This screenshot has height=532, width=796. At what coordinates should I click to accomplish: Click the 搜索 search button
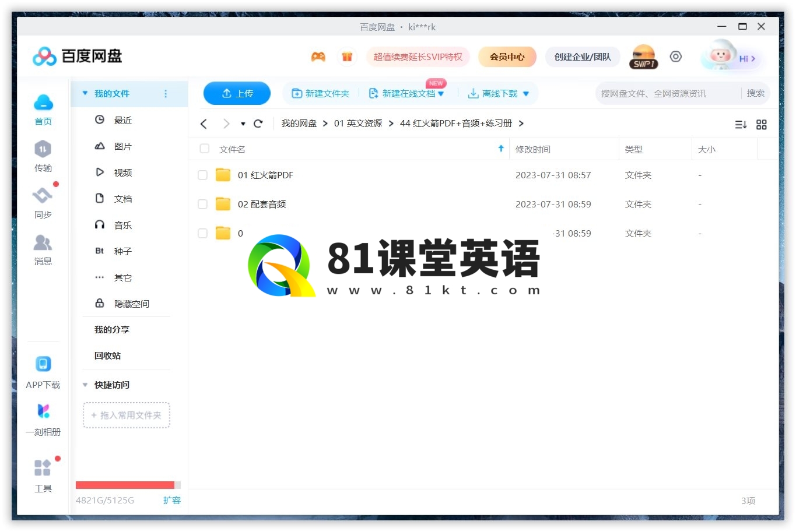(755, 93)
